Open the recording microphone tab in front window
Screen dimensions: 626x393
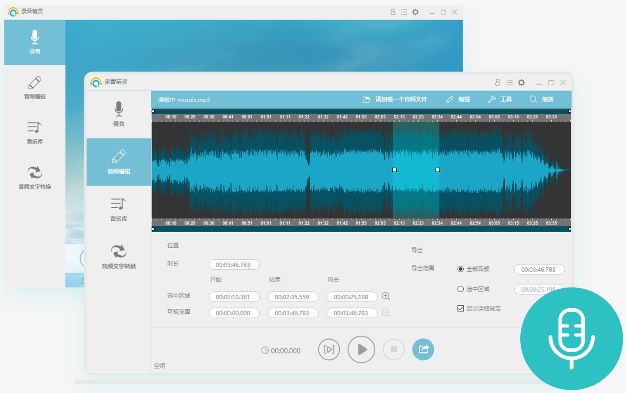[x=119, y=114]
